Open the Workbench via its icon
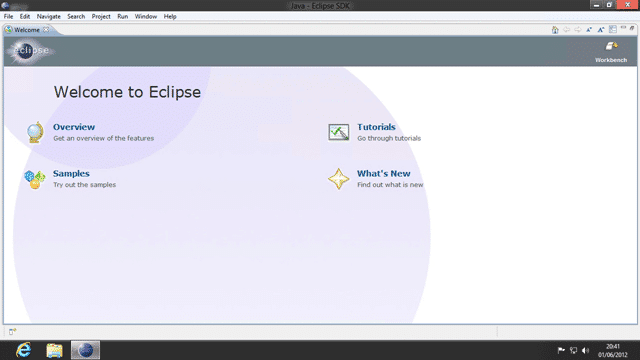The height and width of the screenshot is (360, 640). click(x=611, y=46)
